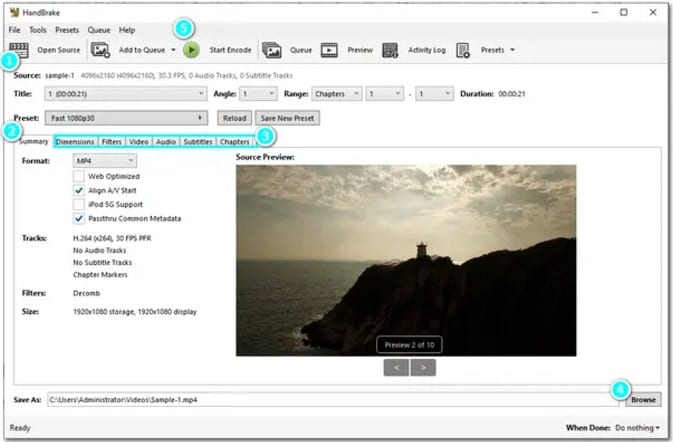Open the Angle dropdown
Image resolution: width=673 pixels, height=442 pixels.
(258, 94)
